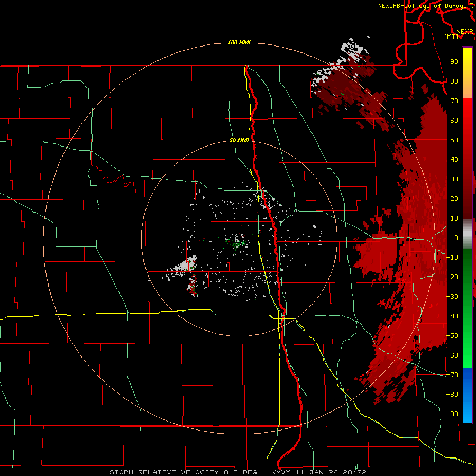Click the -50 tick label on the velocity scale
Screen dimensions: 476x476
[452, 336]
